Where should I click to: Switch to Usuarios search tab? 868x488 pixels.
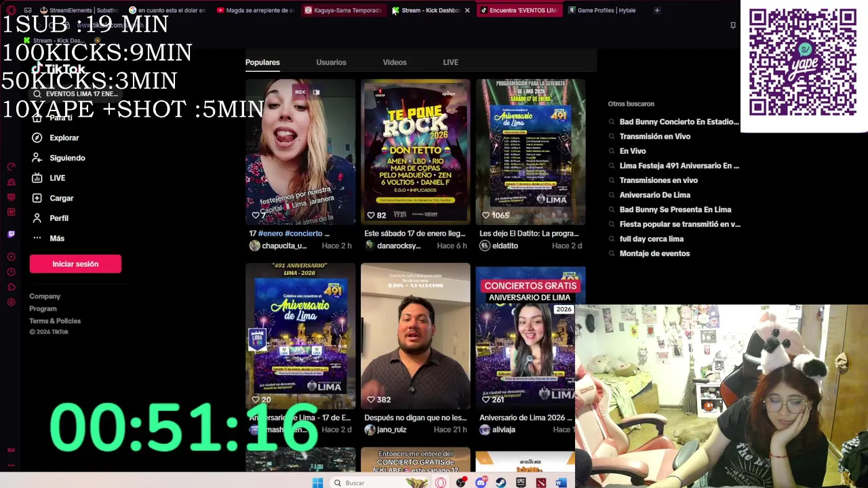[331, 62]
